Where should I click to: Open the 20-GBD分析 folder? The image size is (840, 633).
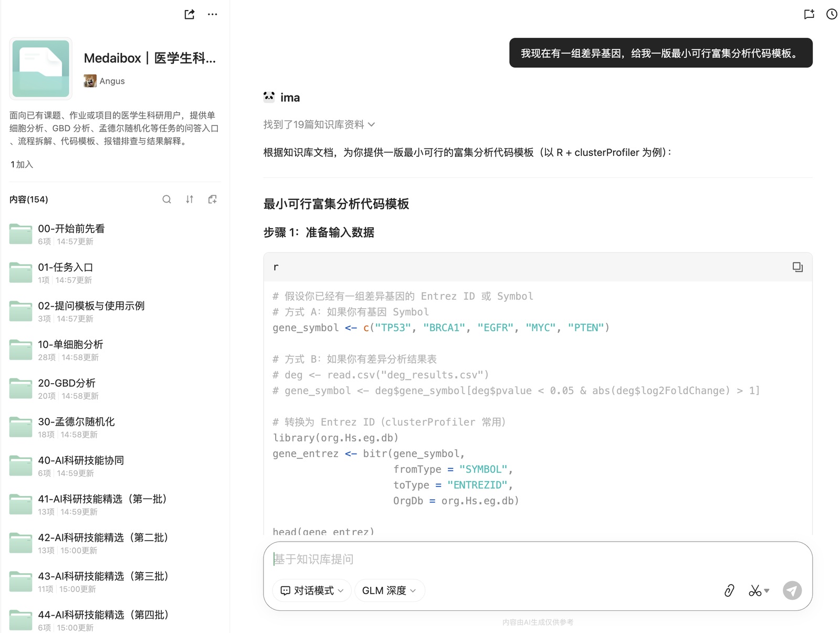point(114,388)
